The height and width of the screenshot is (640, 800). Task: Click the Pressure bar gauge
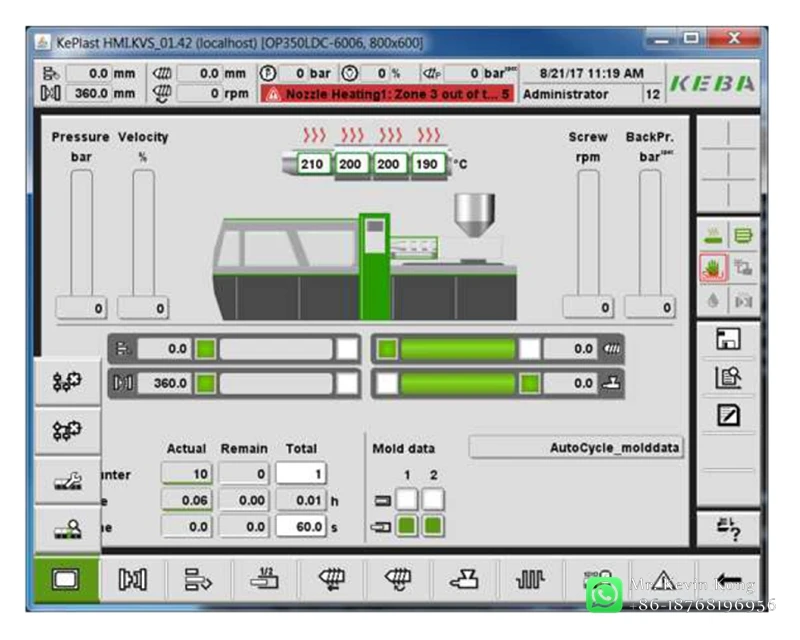tap(81, 232)
